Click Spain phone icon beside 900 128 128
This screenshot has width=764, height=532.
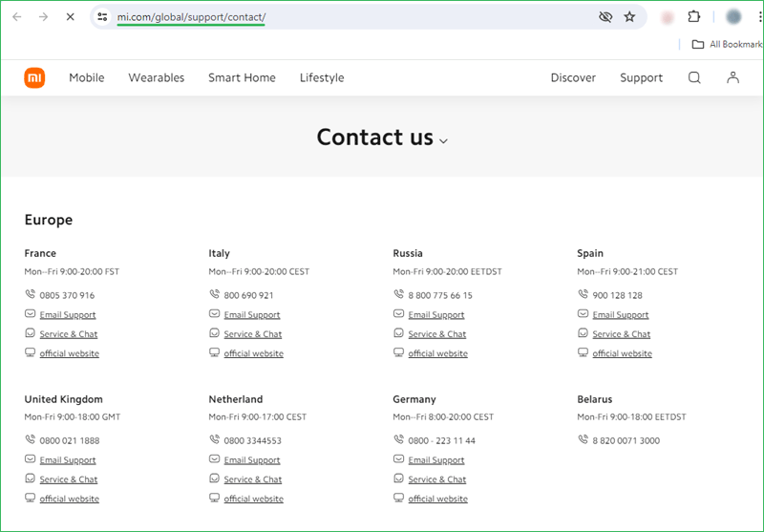tap(583, 294)
